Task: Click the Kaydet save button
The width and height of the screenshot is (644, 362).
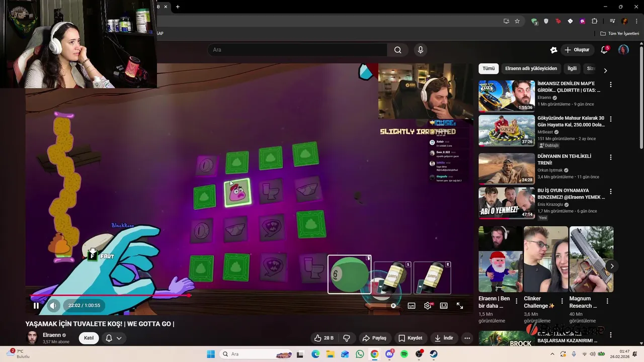Action: (x=411, y=338)
